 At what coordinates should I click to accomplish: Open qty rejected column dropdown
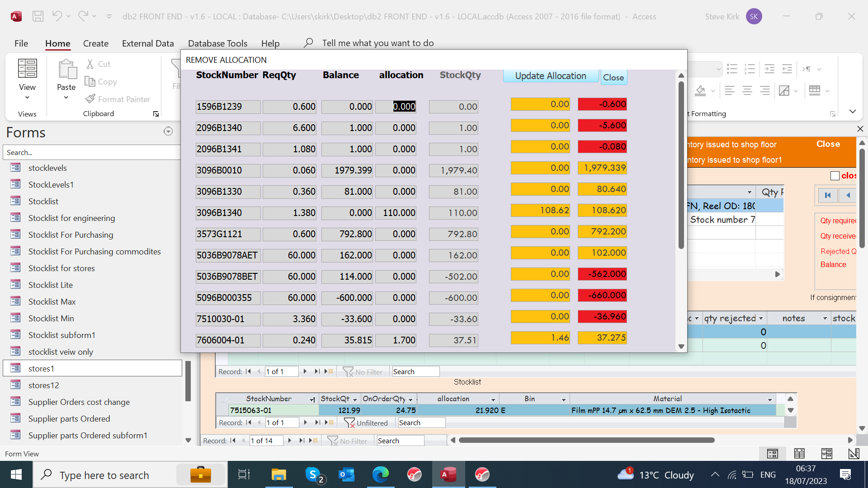coord(761,319)
